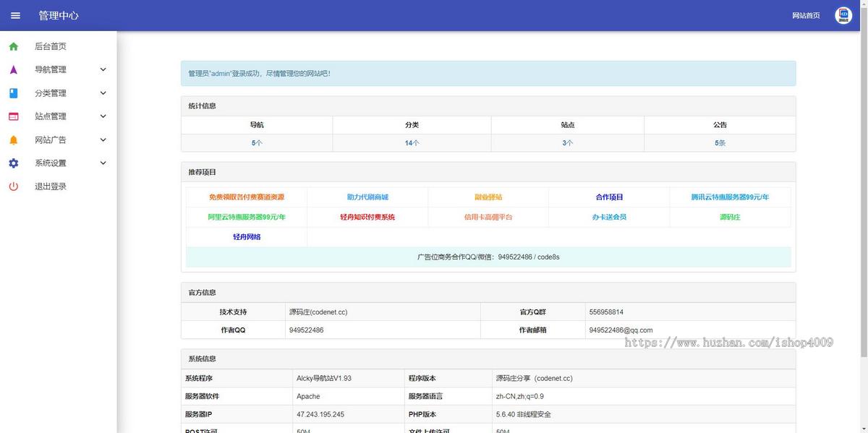Image resolution: width=868 pixels, height=433 pixels.
Task: Click the 官方信息 panel header
Action: pos(488,293)
